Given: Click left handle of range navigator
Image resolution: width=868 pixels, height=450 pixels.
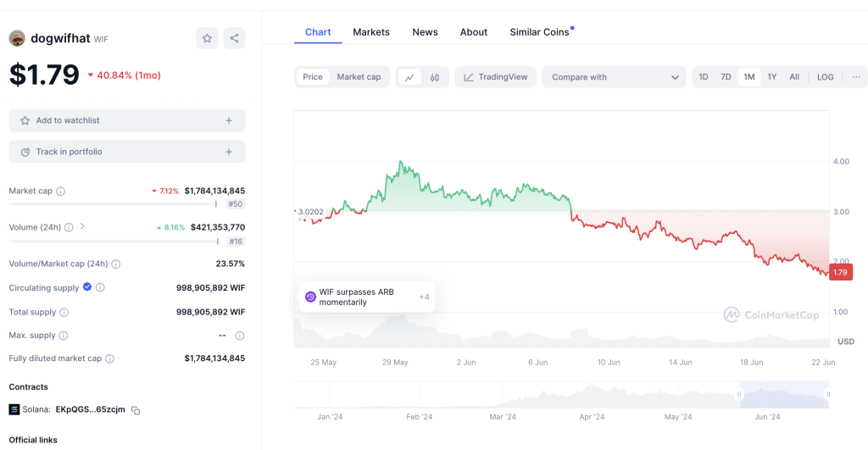Looking at the screenshot, I should pyautogui.click(x=739, y=395).
